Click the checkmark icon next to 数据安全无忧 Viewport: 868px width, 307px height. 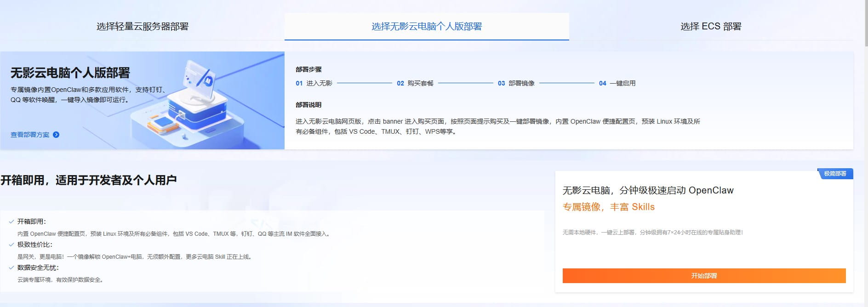pyautogui.click(x=11, y=267)
